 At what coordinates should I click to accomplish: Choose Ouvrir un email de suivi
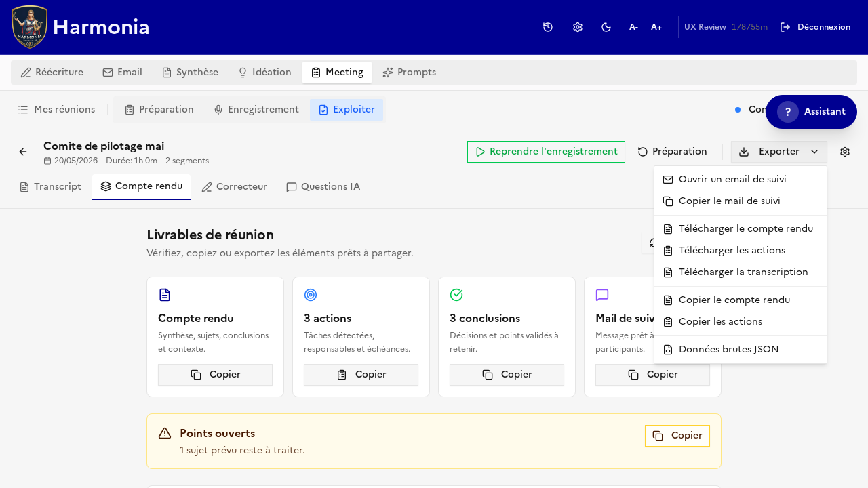point(741,180)
